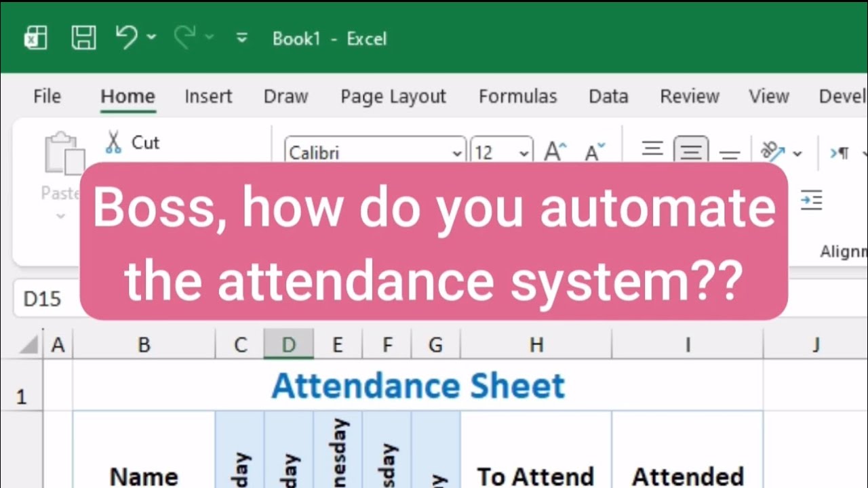The image size is (868, 488).
Task: Select column B header
Action: pos(144,345)
